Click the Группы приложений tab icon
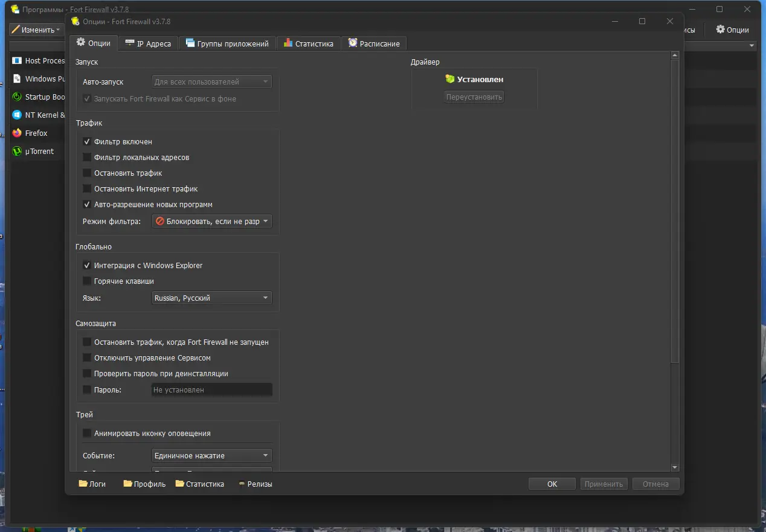The height and width of the screenshot is (532, 766). (190, 43)
